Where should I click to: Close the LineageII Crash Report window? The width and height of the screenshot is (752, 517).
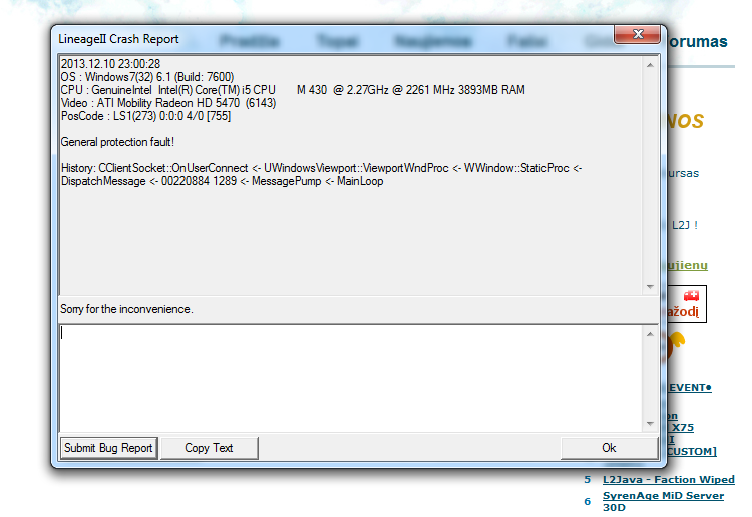[x=637, y=34]
